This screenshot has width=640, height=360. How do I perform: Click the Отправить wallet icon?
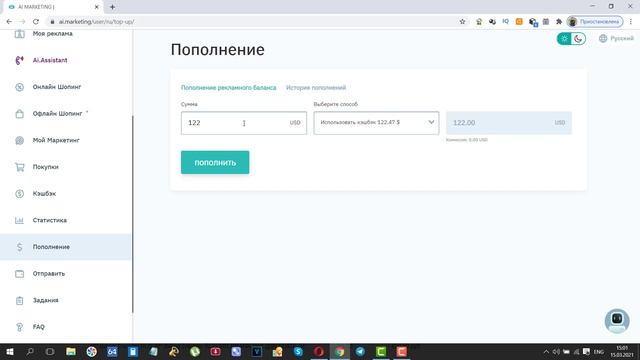click(x=19, y=273)
